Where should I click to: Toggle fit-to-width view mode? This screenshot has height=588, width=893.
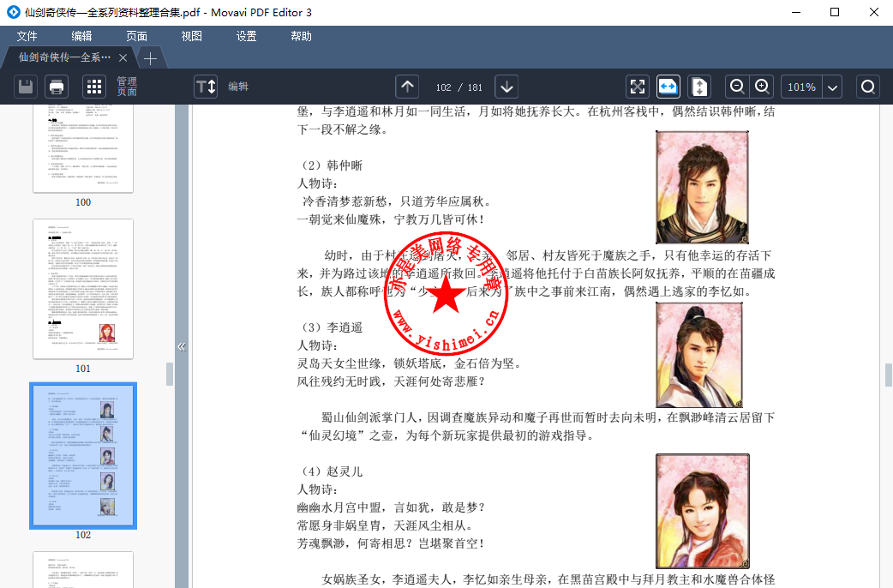pyautogui.click(x=668, y=87)
